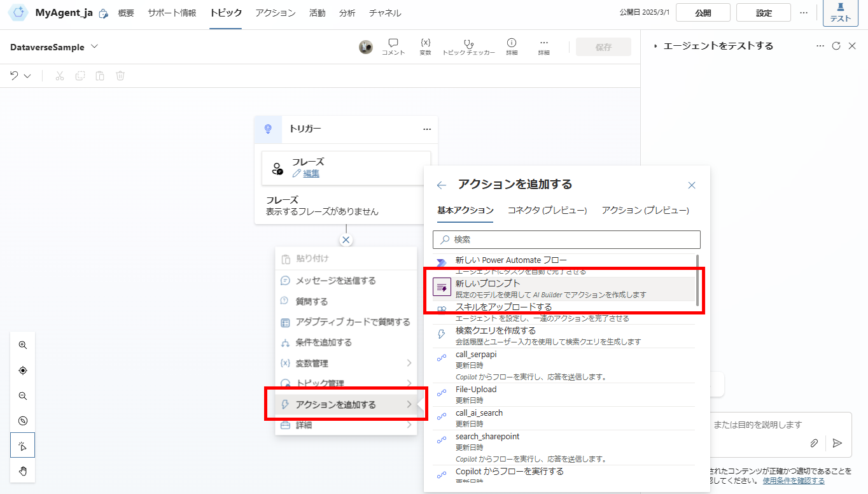Click the paperclip attachment icon in test chat

pyautogui.click(x=813, y=442)
